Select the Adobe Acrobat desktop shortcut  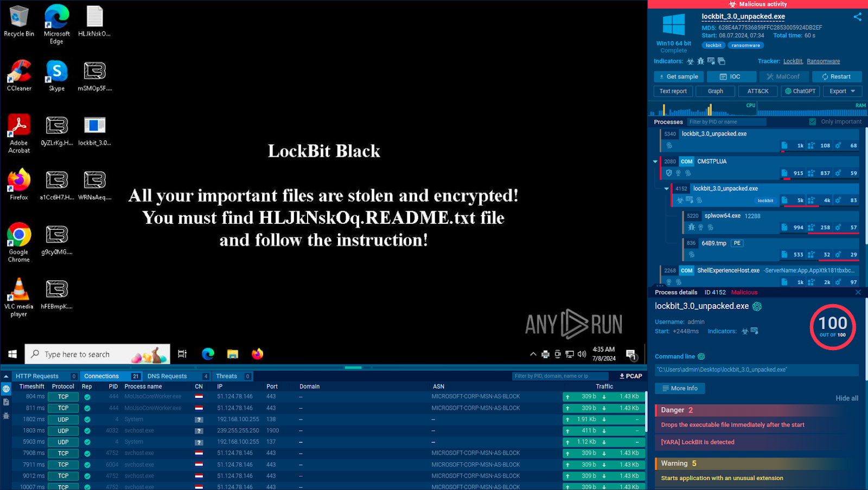point(19,134)
